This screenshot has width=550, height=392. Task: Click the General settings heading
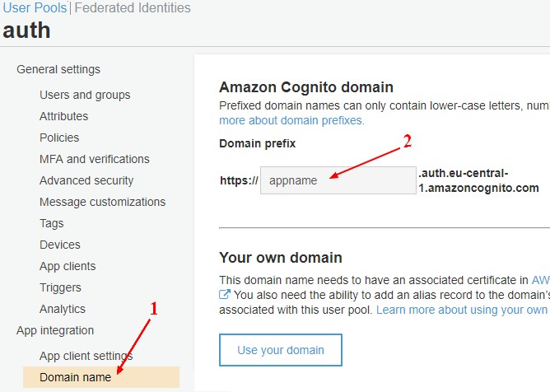58,69
